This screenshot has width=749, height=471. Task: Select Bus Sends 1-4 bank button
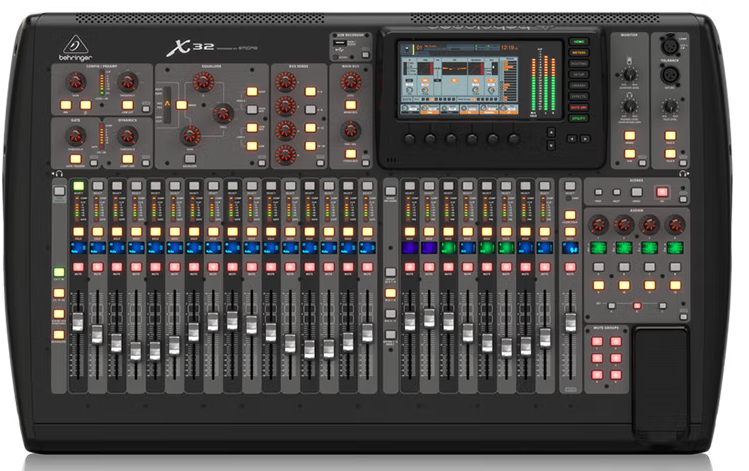coord(310,91)
